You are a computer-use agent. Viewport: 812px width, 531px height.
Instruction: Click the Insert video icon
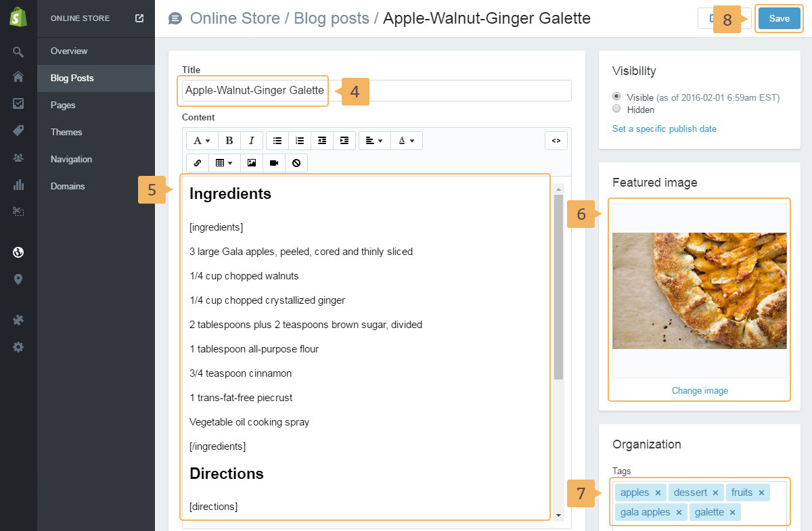coord(274,163)
